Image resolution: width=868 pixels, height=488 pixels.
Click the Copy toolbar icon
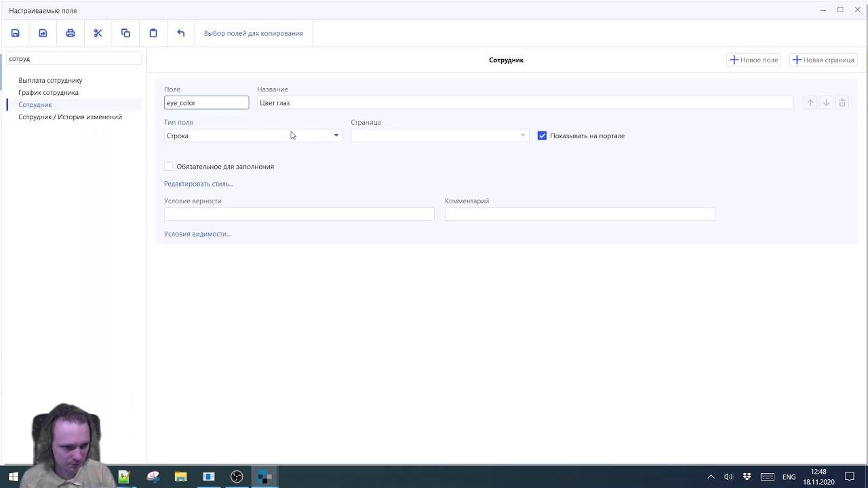[125, 33]
